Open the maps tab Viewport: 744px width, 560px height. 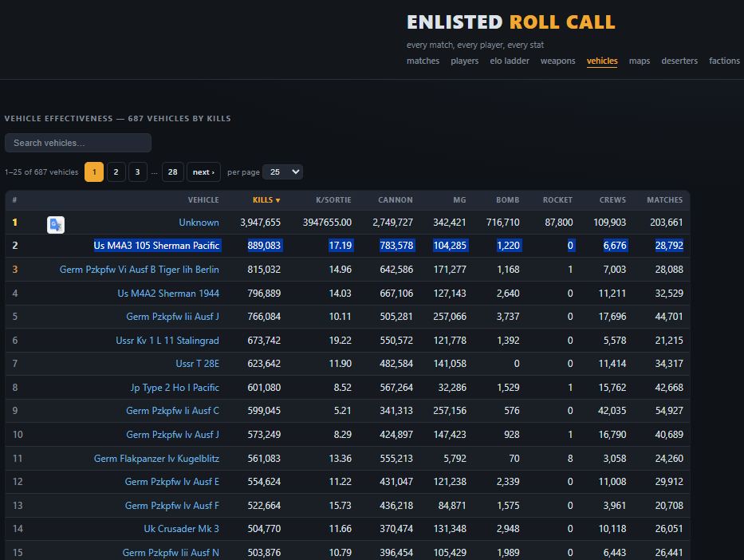click(x=639, y=61)
